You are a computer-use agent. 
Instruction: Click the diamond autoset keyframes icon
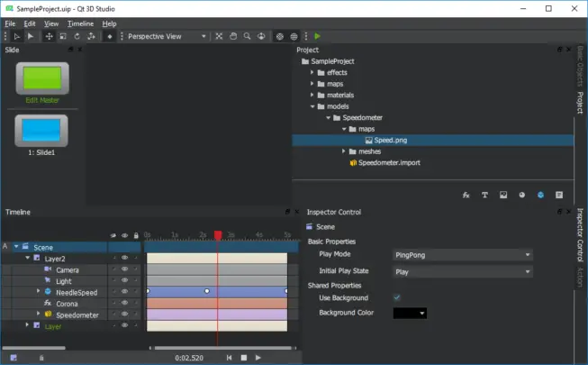pos(110,36)
